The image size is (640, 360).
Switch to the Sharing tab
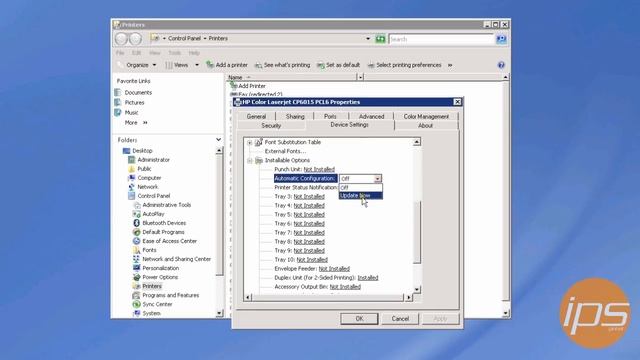[x=295, y=116]
